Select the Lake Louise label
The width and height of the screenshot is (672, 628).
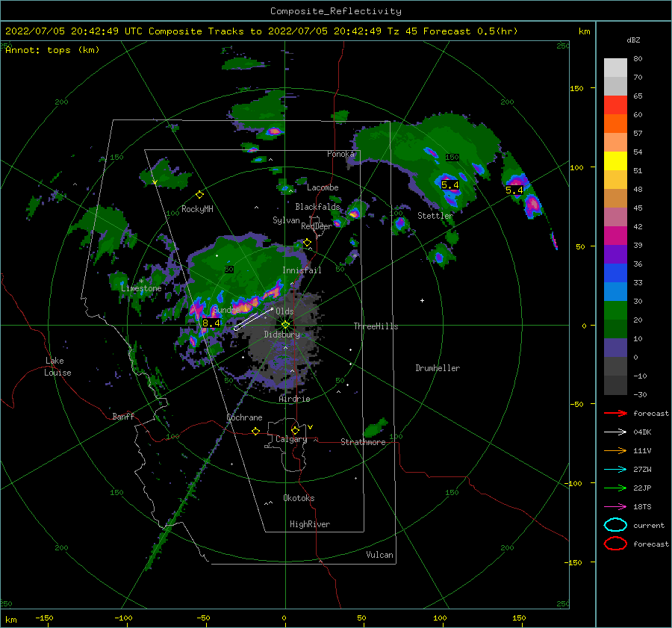tap(57, 367)
